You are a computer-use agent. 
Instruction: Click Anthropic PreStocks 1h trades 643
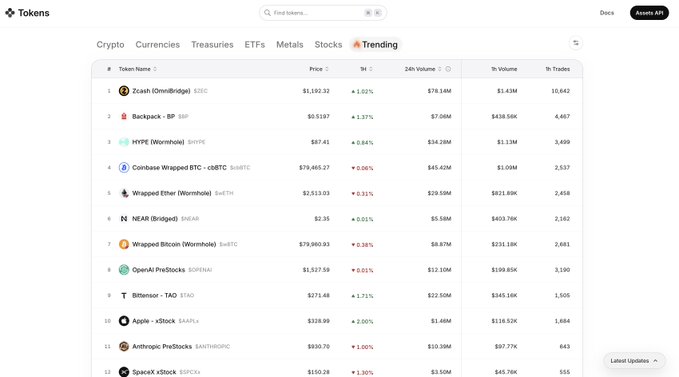[x=565, y=346]
